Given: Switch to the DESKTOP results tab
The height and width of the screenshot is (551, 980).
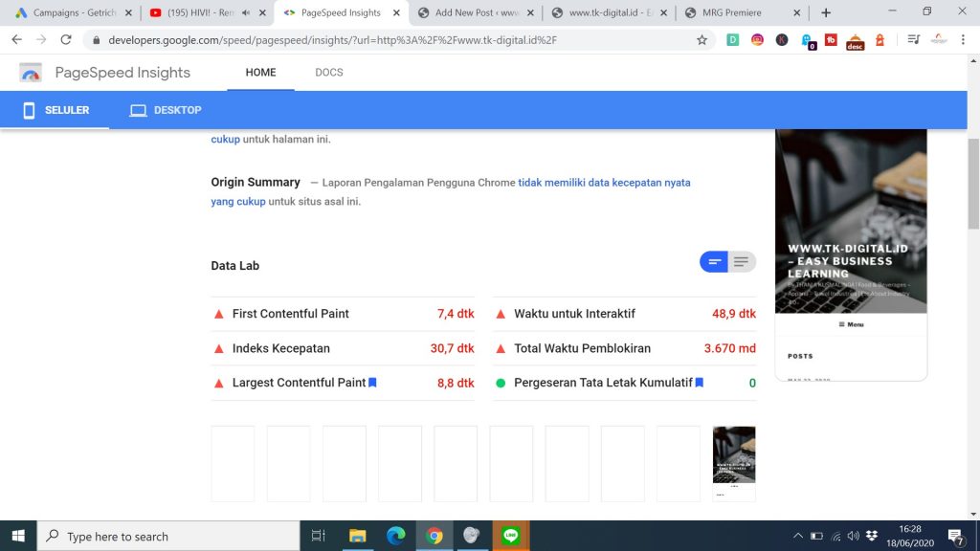Looking at the screenshot, I should pos(167,110).
